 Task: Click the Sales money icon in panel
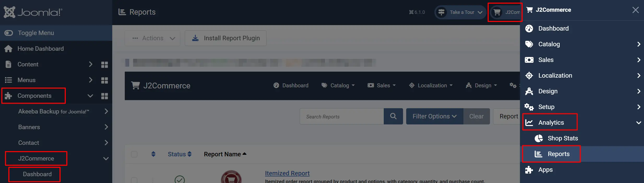click(529, 60)
